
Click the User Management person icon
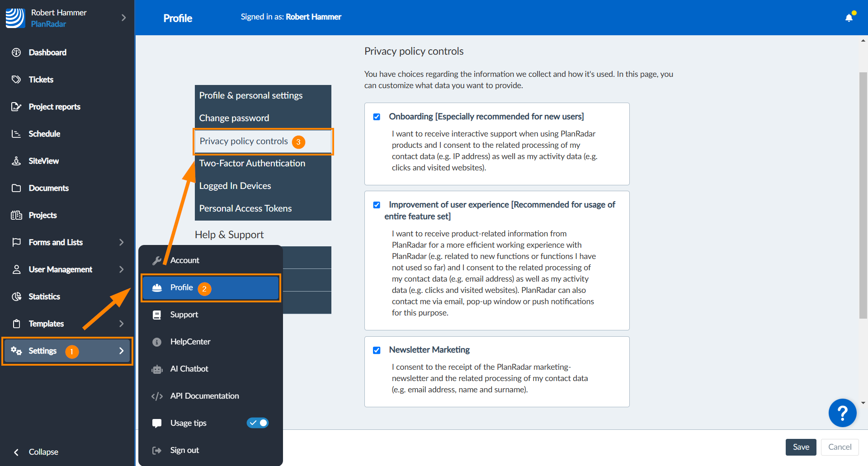point(16,269)
